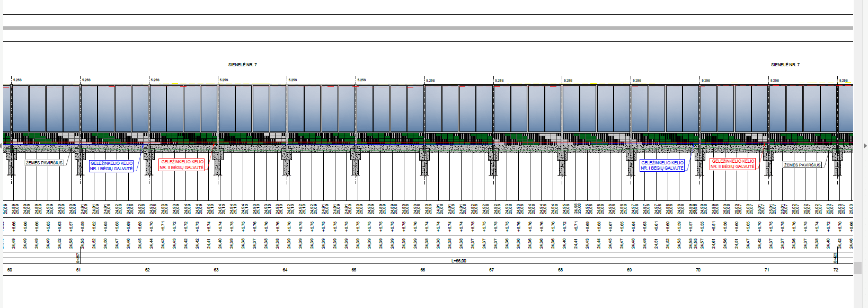Click station number 60 on the axis
Image resolution: width=868 pixels, height=308 pixels.
coord(10,270)
